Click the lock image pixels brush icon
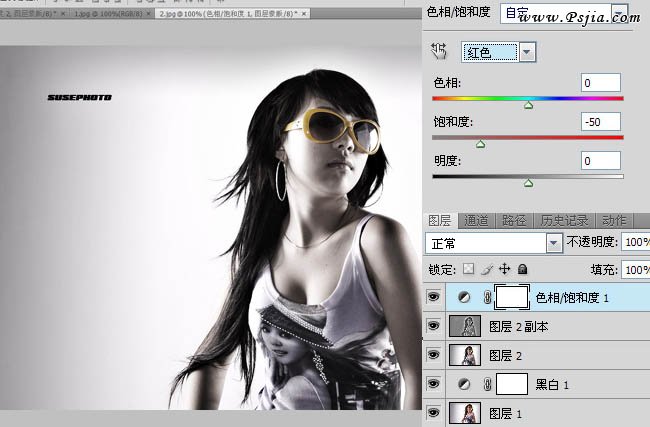 [486, 269]
